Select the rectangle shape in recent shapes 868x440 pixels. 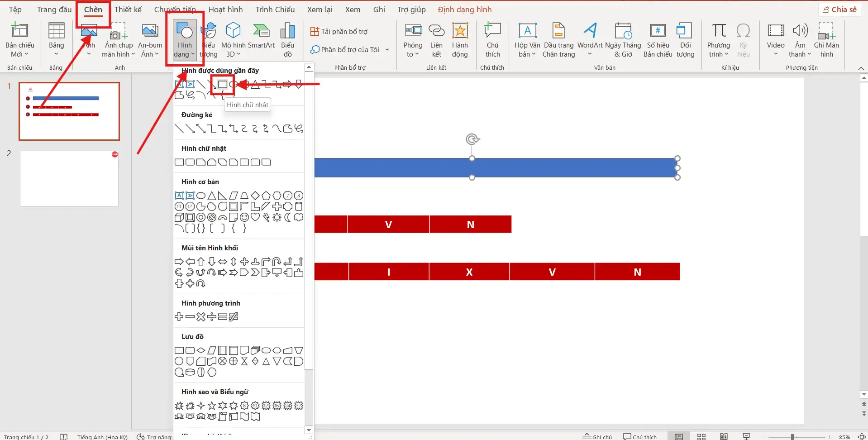click(x=222, y=84)
